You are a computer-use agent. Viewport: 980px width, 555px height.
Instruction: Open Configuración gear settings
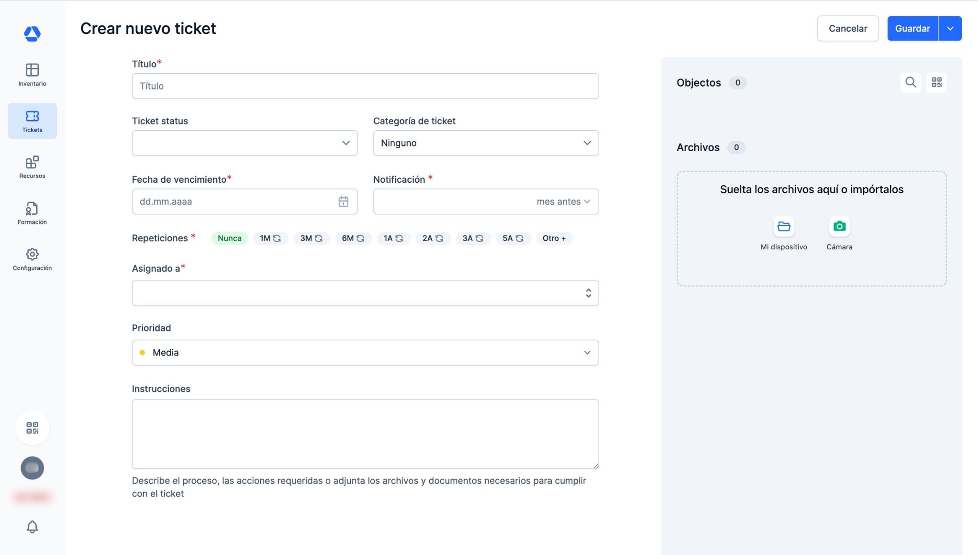pyautogui.click(x=32, y=259)
